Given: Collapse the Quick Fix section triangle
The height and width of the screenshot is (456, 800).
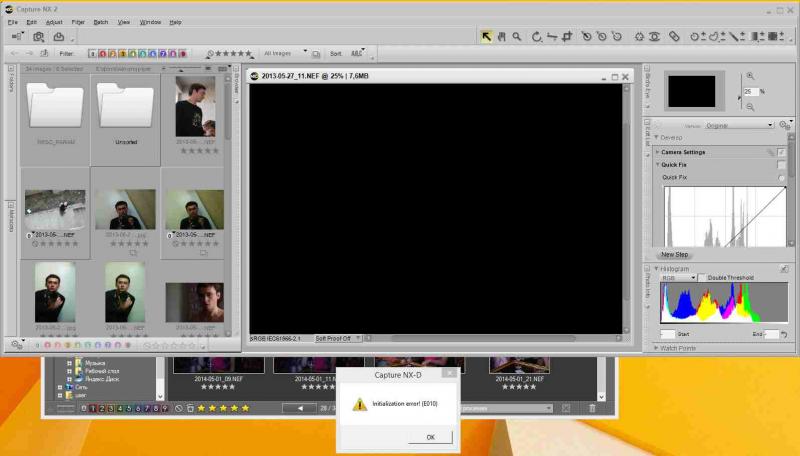Looking at the screenshot, I should 657,165.
